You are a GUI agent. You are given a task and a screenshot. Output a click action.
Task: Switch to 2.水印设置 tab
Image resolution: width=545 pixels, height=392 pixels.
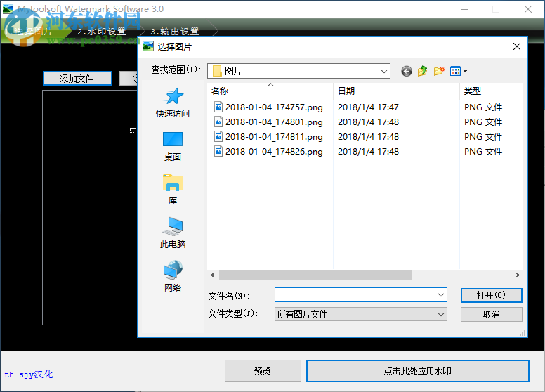pos(101,32)
